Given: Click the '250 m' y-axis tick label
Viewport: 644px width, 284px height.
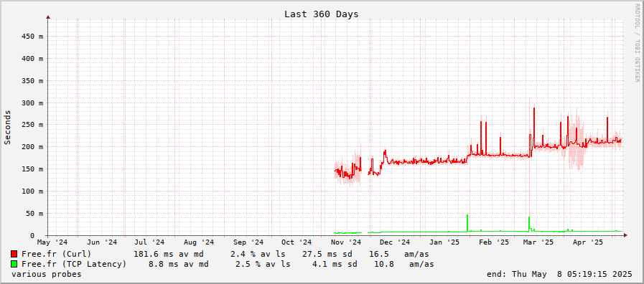Looking at the screenshot, I should click(32, 125).
